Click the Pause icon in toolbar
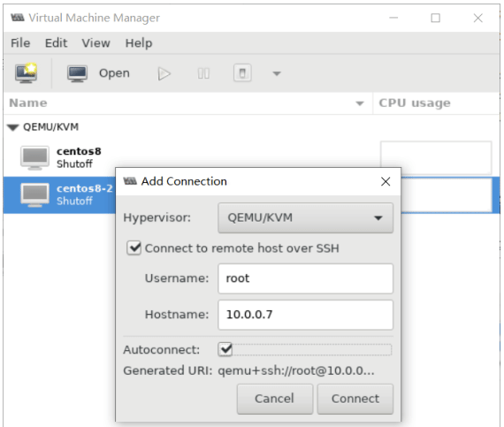Image resolution: width=504 pixels, height=427 pixels. 203,73
